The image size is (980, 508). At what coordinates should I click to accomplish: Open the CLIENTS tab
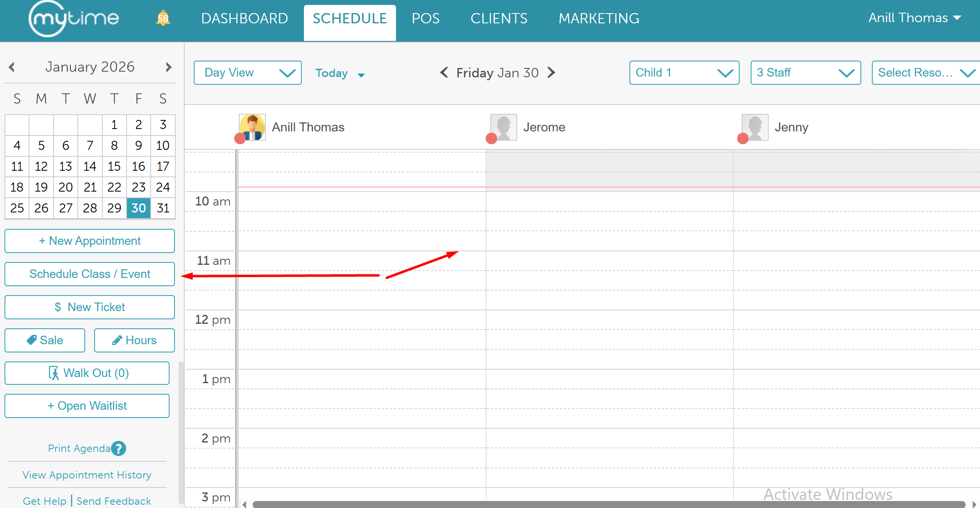pos(498,18)
